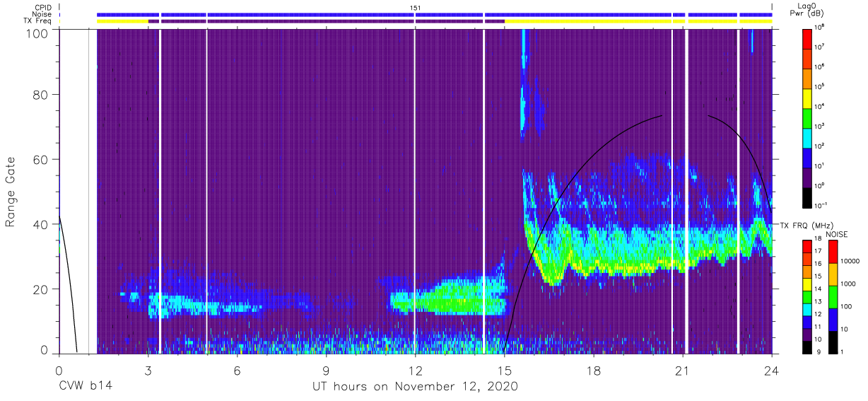Click the blue Noise strip above the plot
The image size is (868, 401).
click(434, 14)
